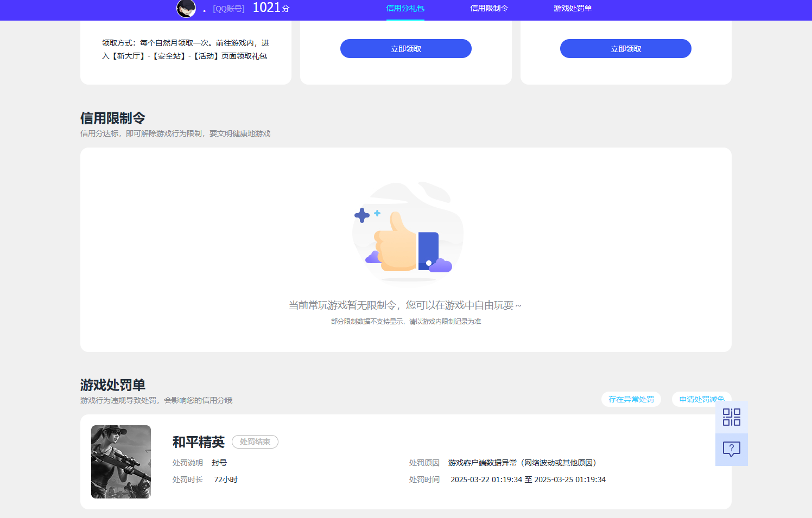This screenshot has height=518, width=812.
Task: Click 立即领取 on the right gift card
Action: tap(626, 49)
